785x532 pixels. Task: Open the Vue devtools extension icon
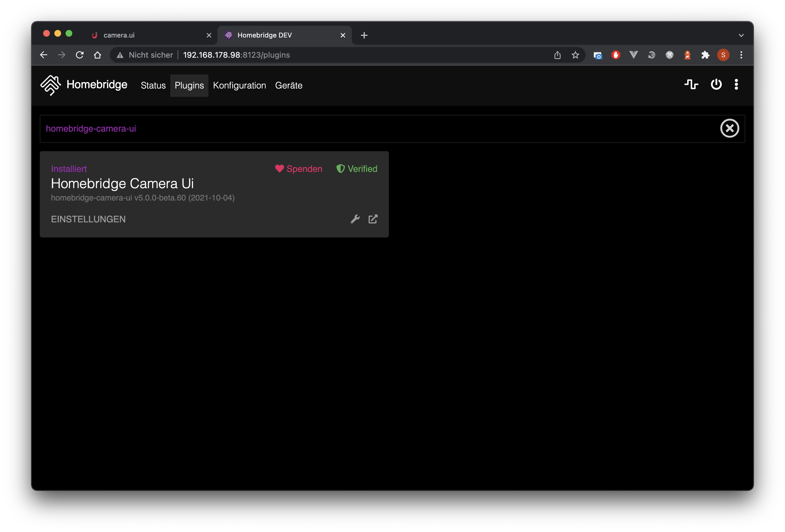pyautogui.click(x=633, y=55)
